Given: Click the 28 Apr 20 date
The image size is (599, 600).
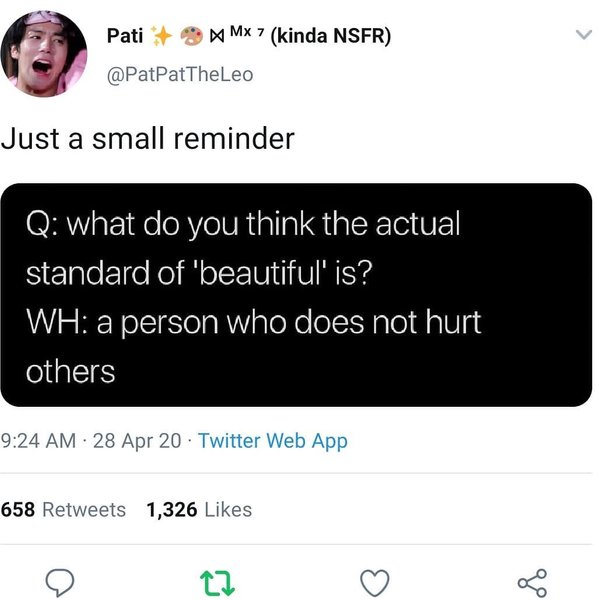Looking at the screenshot, I should 137,440.
